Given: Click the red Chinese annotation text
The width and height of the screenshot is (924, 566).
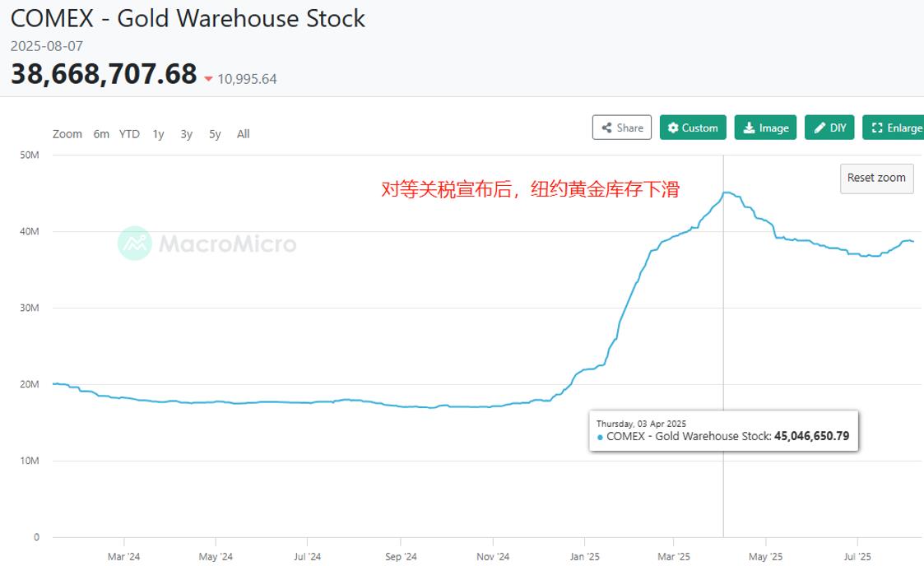Looking at the screenshot, I should click(x=531, y=189).
